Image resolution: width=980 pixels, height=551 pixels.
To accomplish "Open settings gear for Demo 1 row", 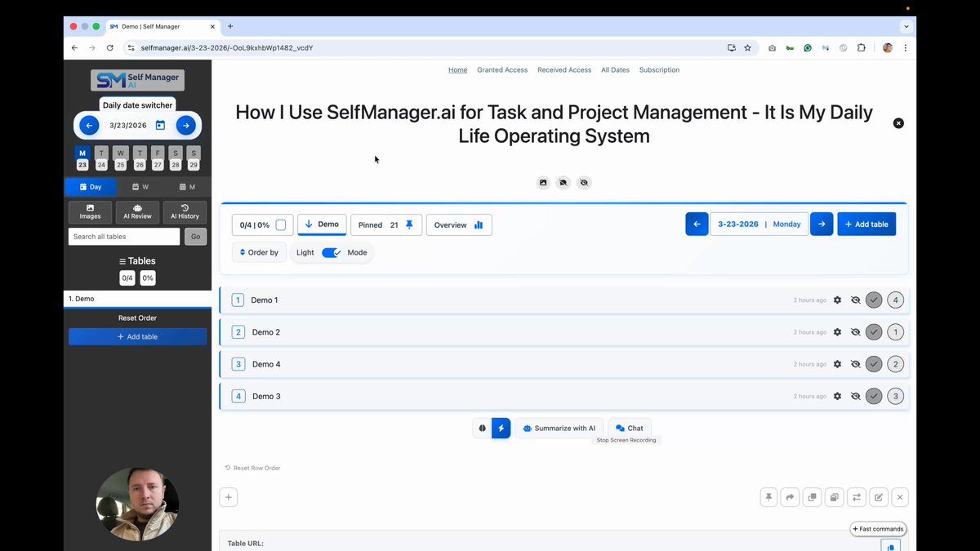I will click(837, 300).
